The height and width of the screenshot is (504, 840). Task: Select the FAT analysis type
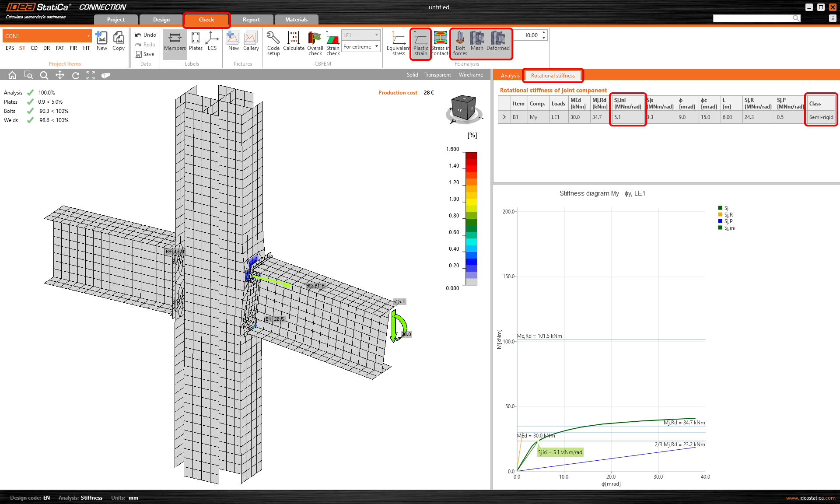pyautogui.click(x=60, y=48)
